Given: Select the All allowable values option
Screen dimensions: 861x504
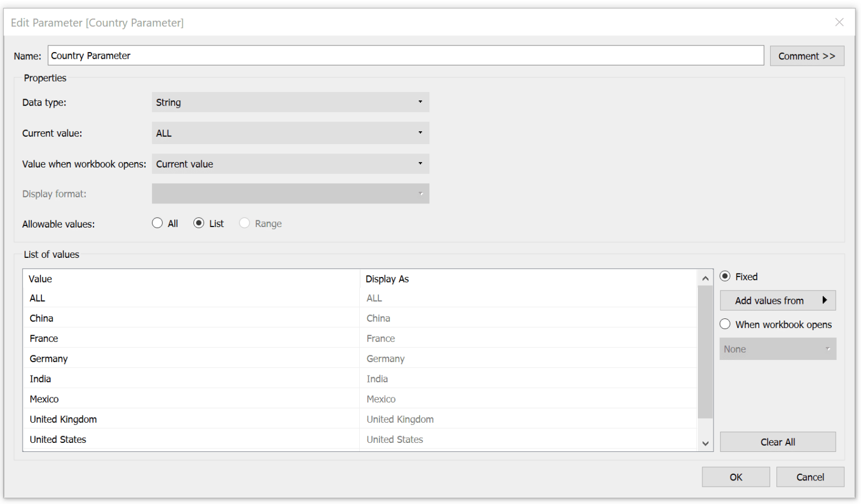Looking at the screenshot, I should pos(158,223).
